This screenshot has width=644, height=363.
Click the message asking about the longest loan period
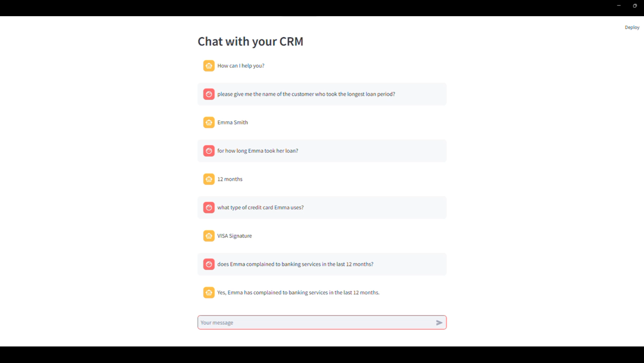coord(306,94)
